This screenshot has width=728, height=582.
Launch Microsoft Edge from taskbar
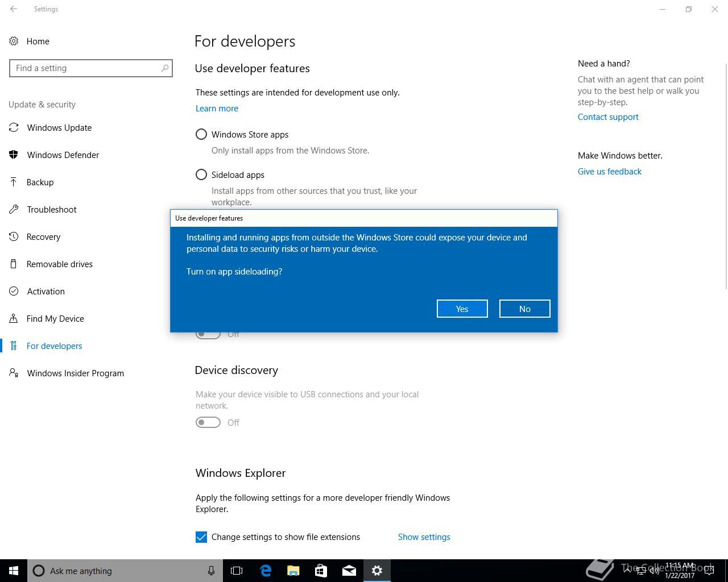point(266,571)
